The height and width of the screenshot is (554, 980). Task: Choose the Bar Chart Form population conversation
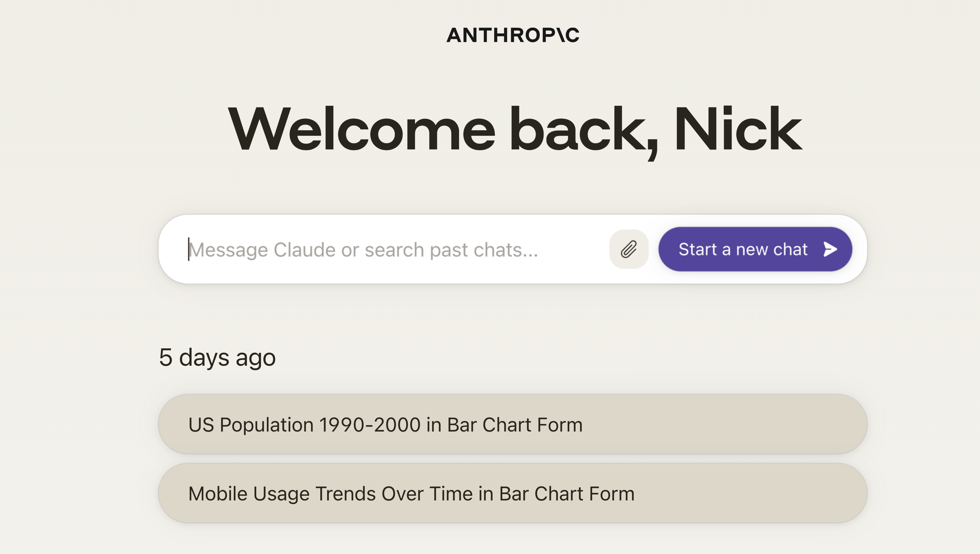[512, 424]
